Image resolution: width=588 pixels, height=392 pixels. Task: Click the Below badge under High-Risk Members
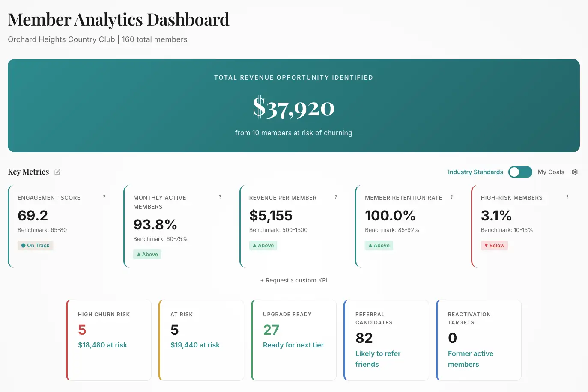click(x=494, y=245)
